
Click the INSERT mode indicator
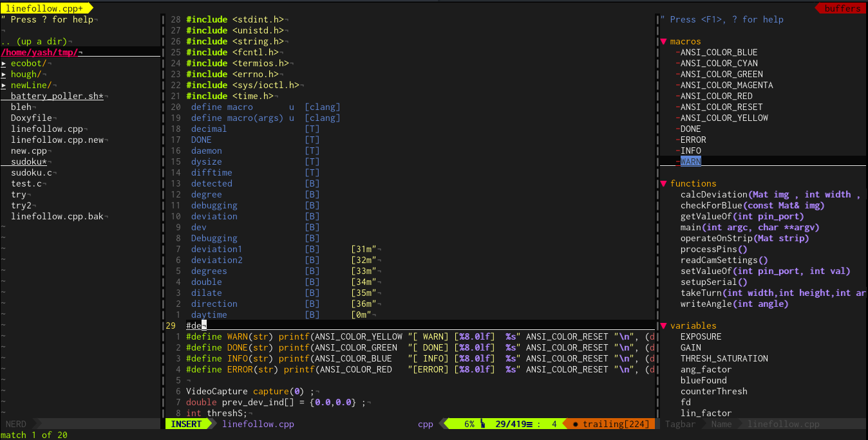[x=186, y=424]
